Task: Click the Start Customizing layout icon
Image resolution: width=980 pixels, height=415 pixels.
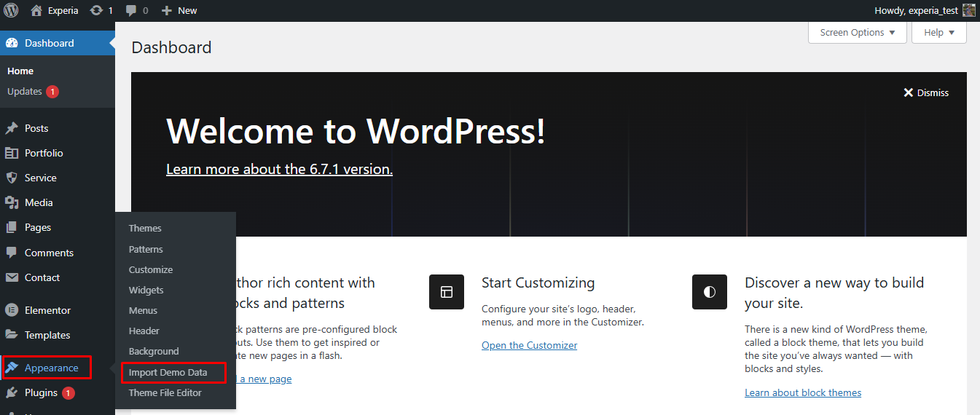Action: pyautogui.click(x=447, y=292)
